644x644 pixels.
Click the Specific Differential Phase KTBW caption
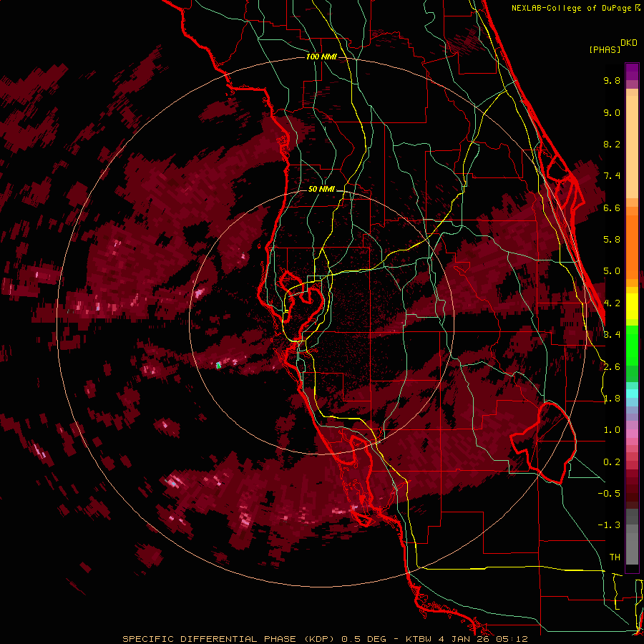[x=325, y=639]
